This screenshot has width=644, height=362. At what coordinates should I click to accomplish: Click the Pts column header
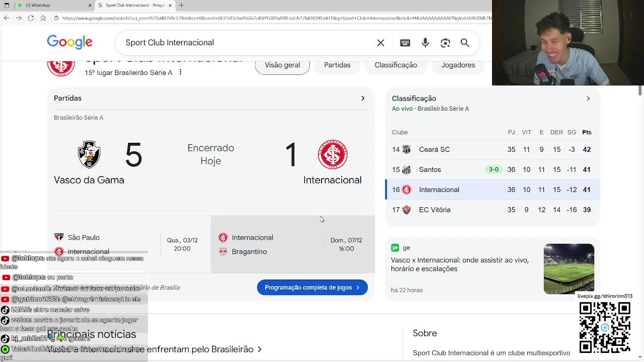[x=587, y=132]
